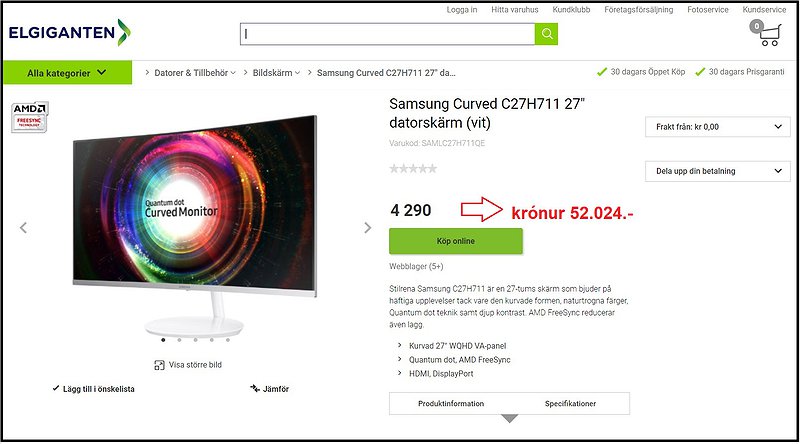Open the Frakt från shipping dropdown
This screenshot has height=444, width=800.
click(717, 127)
